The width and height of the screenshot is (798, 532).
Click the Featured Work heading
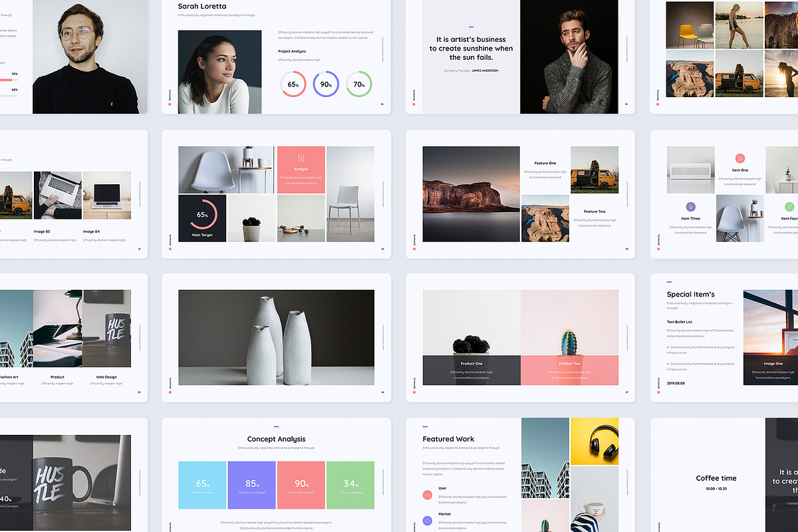tap(448, 439)
